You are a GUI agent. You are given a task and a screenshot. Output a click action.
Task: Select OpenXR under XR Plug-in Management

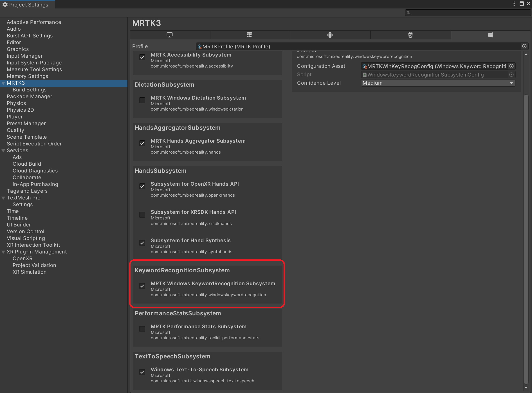(23, 259)
